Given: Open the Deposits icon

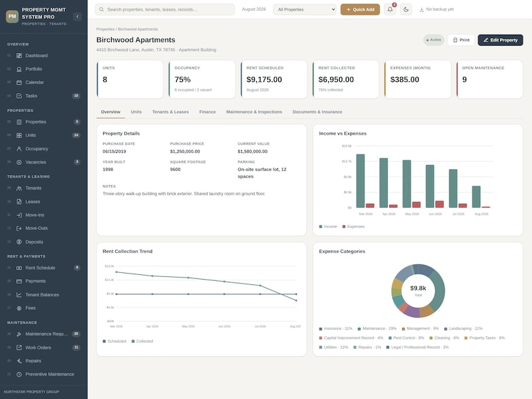Looking at the screenshot, I should 19,242.
